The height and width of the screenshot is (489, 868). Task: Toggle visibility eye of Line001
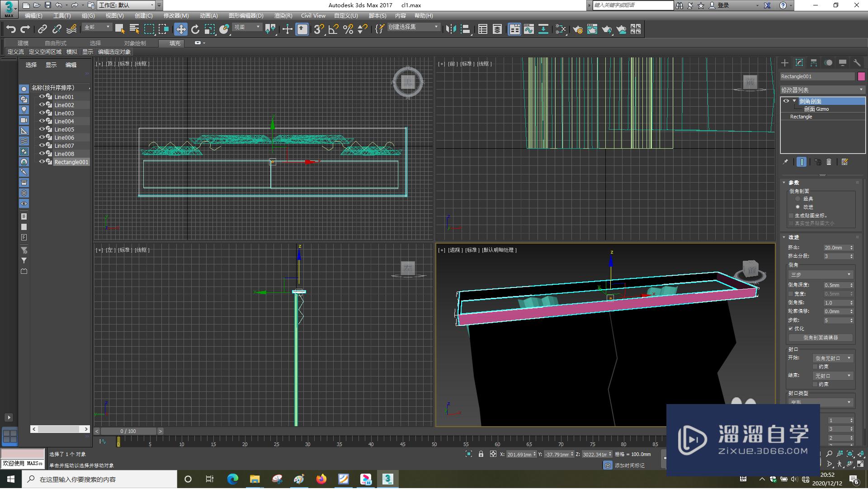click(42, 97)
